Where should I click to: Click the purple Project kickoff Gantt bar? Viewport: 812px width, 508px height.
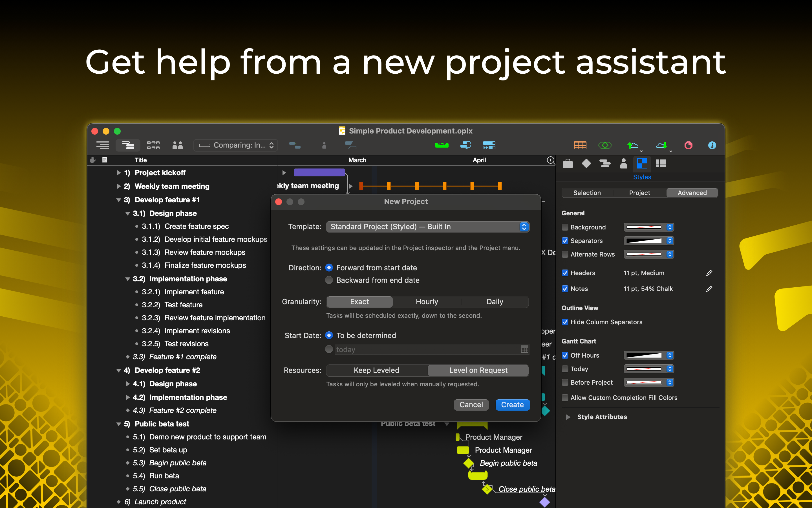[319, 172]
